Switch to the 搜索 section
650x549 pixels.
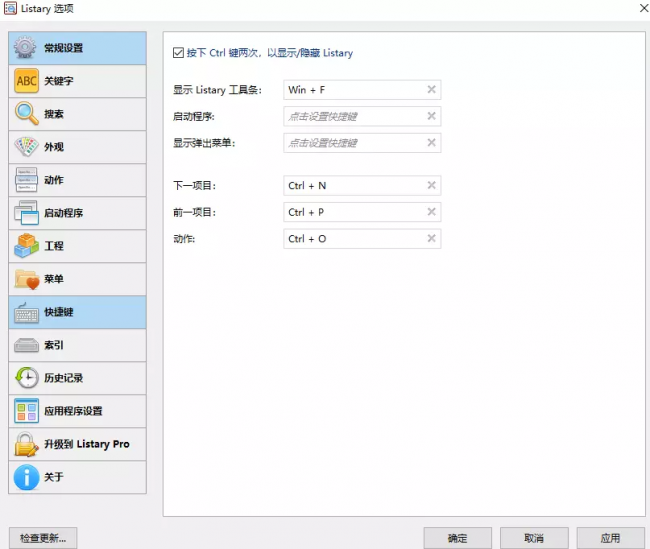[78, 114]
